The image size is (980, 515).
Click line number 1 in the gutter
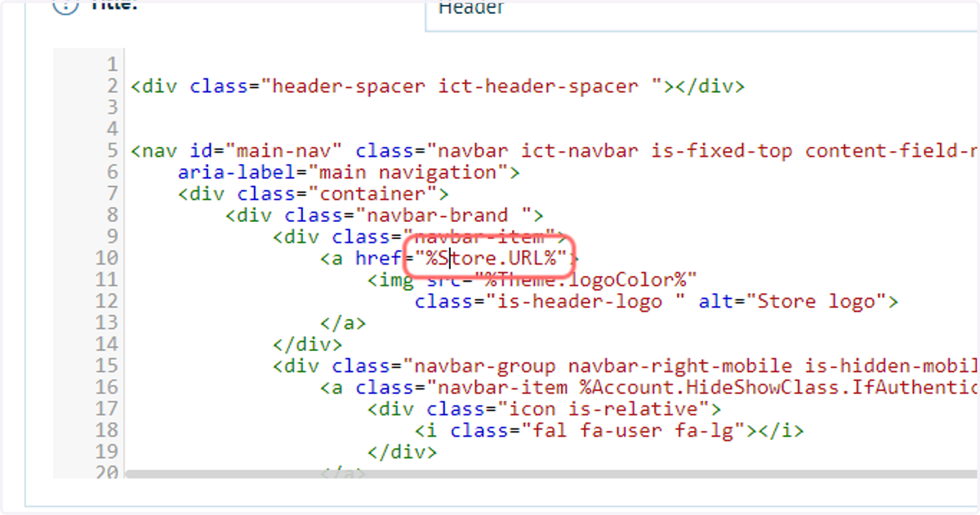tap(112, 65)
